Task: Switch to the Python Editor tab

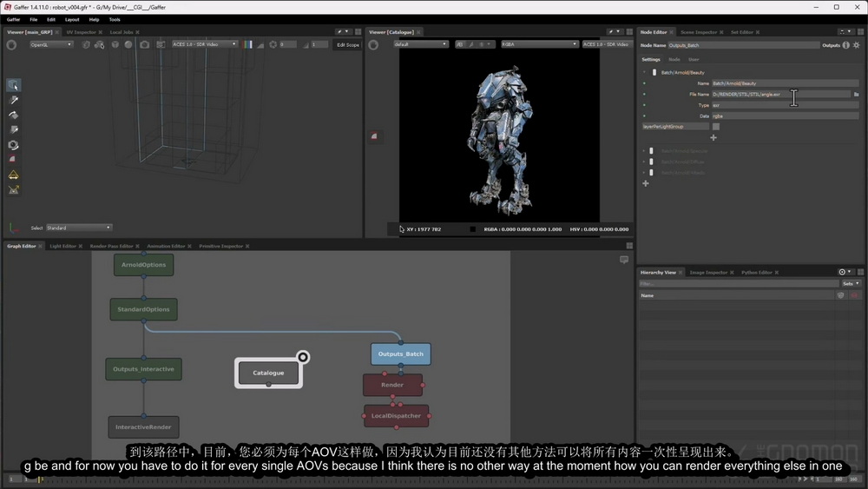Action: pyautogui.click(x=757, y=273)
